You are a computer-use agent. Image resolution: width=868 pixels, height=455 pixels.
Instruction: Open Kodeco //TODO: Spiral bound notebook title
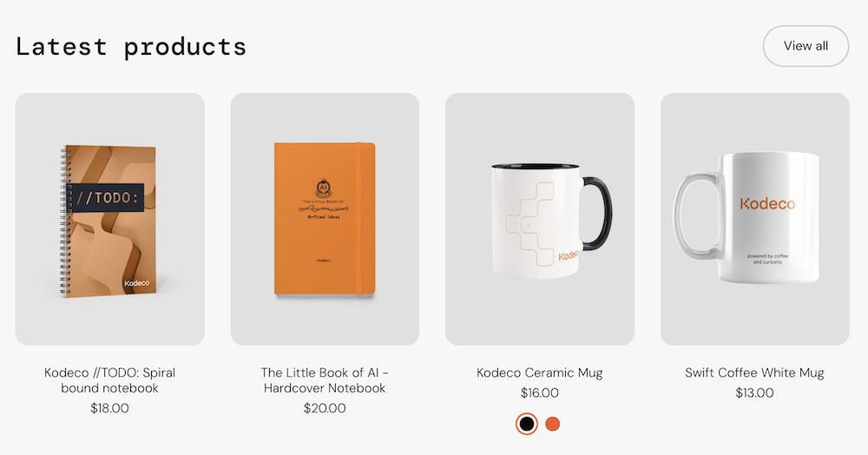(109, 380)
